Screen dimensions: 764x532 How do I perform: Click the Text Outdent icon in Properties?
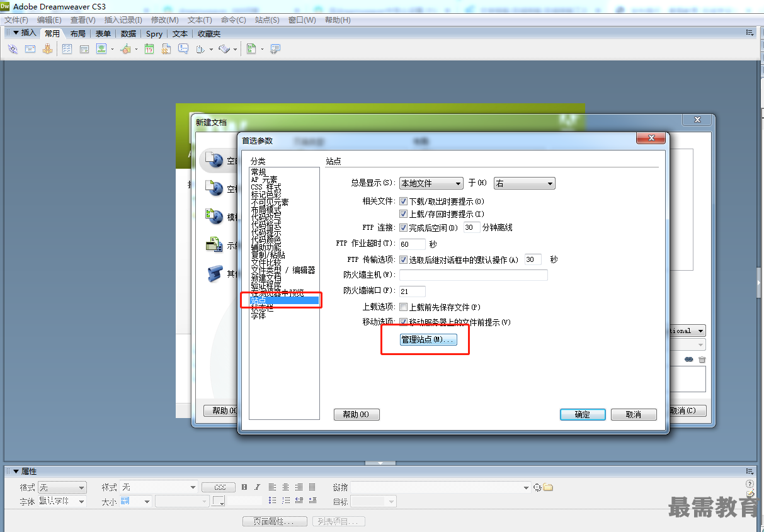tap(299, 501)
